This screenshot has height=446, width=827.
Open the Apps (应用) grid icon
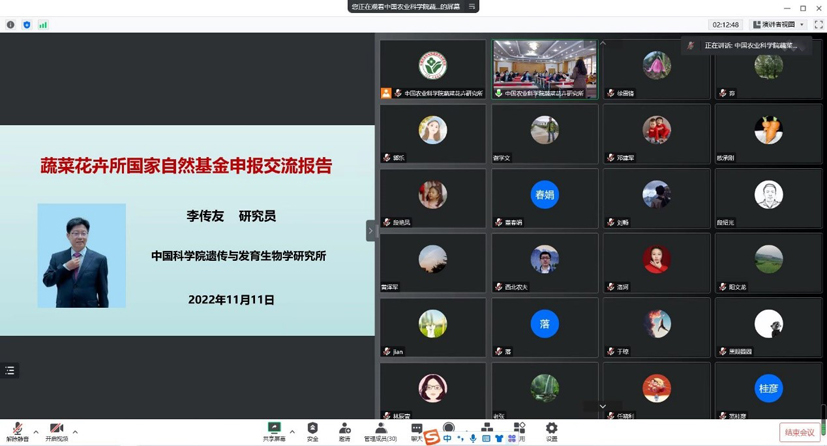pyautogui.click(x=519, y=430)
